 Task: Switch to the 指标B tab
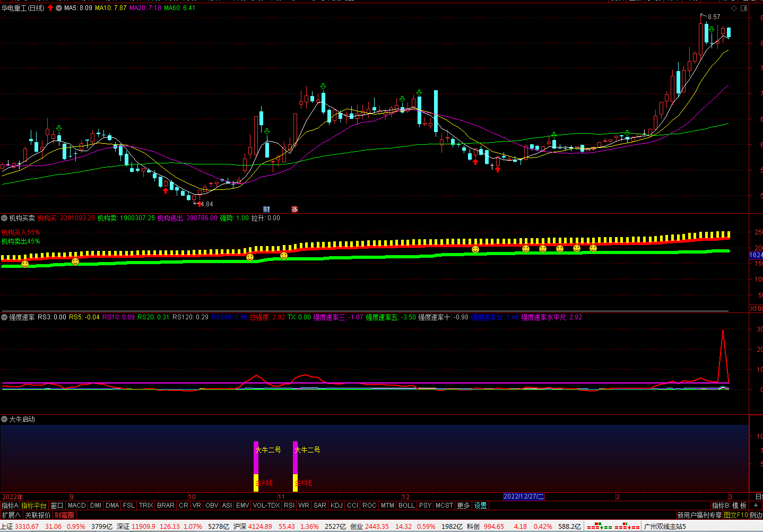point(721,505)
